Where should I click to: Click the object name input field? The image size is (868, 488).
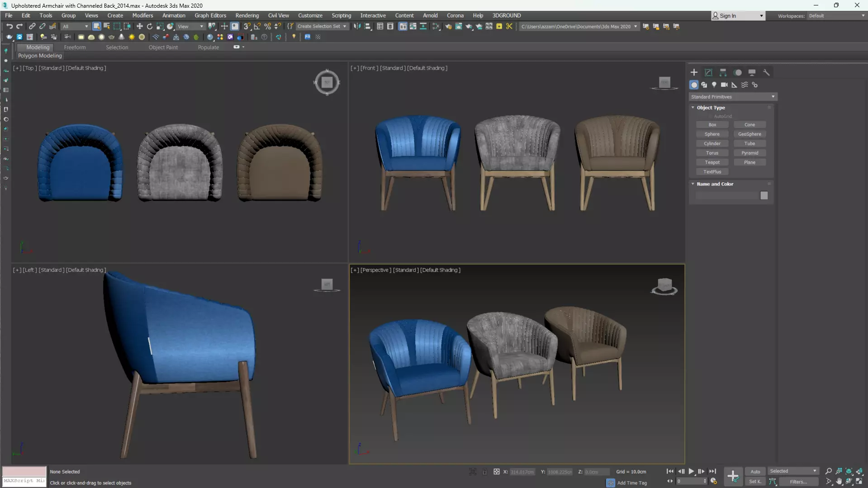(726, 196)
